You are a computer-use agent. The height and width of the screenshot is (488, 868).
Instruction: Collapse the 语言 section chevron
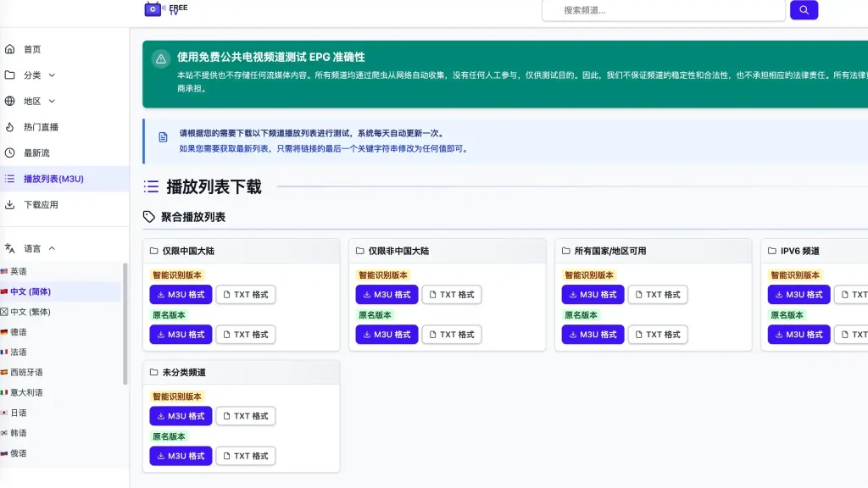tap(52, 248)
